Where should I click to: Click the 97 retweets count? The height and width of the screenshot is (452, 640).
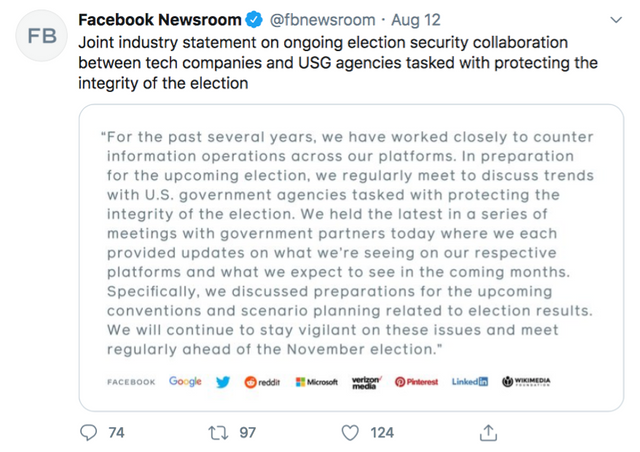pos(248,433)
